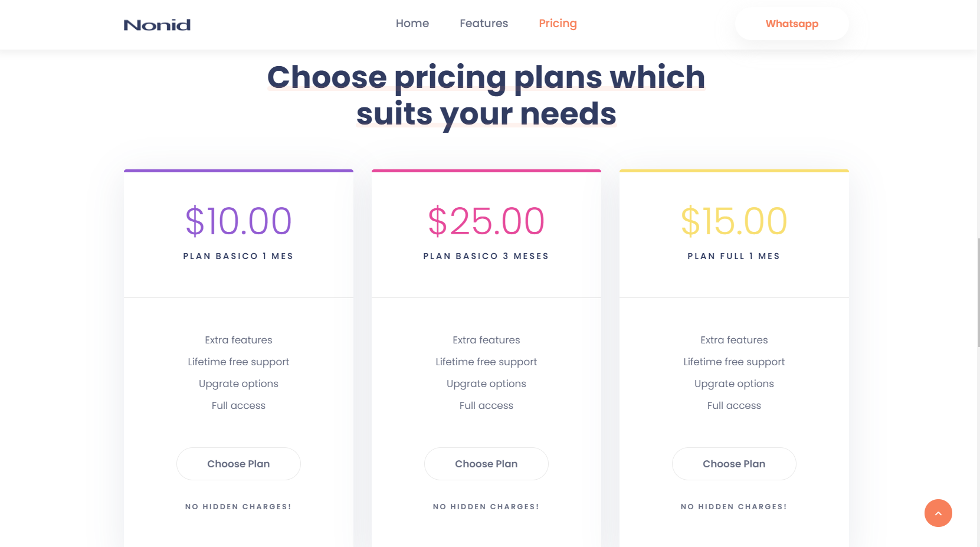Select the Plan Full 1 Mes label
The width and height of the screenshot is (980, 547).
pyautogui.click(x=734, y=256)
